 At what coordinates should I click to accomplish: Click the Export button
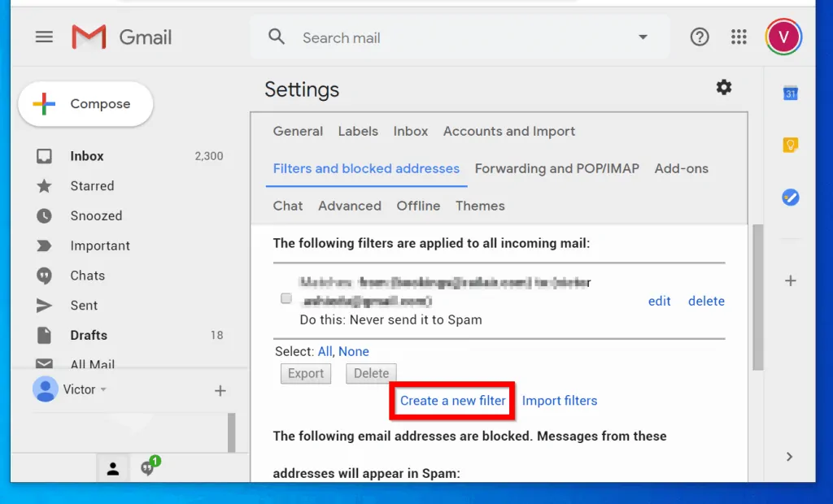click(305, 373)
